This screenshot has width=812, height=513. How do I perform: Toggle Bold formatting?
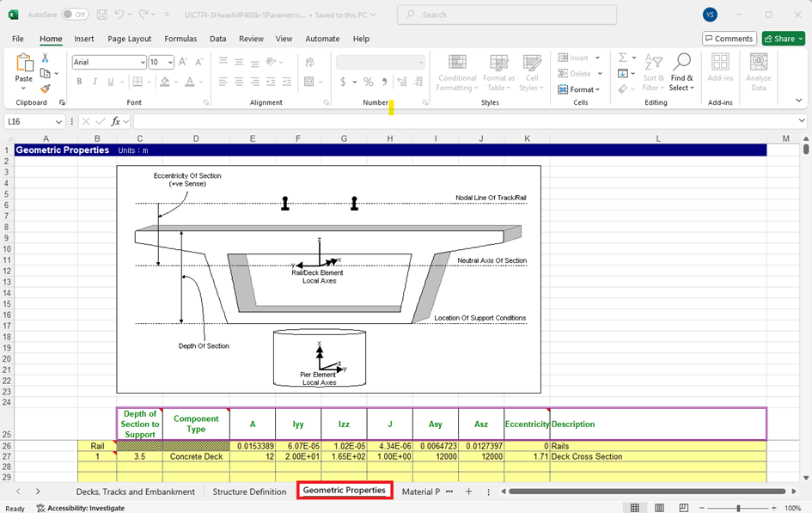click(79, 82)
